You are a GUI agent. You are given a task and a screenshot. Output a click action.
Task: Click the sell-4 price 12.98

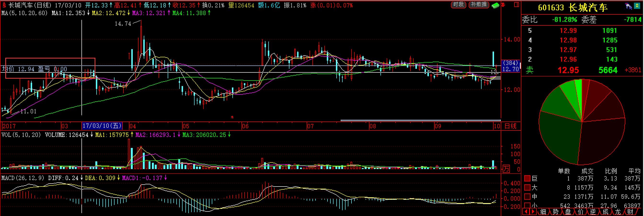568,40
